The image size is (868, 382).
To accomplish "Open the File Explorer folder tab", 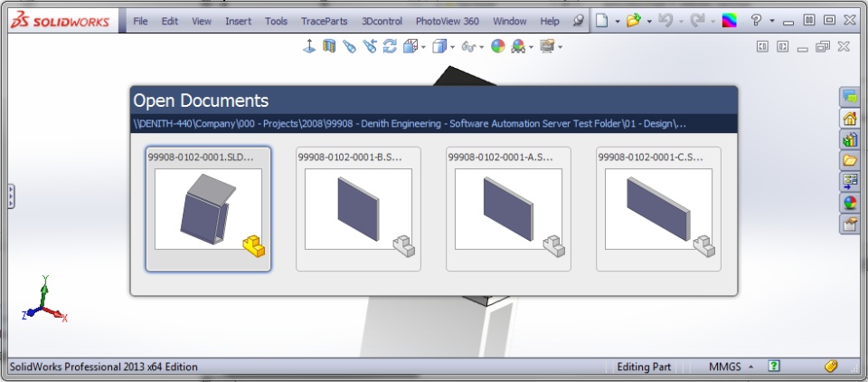I will (850, 161).
